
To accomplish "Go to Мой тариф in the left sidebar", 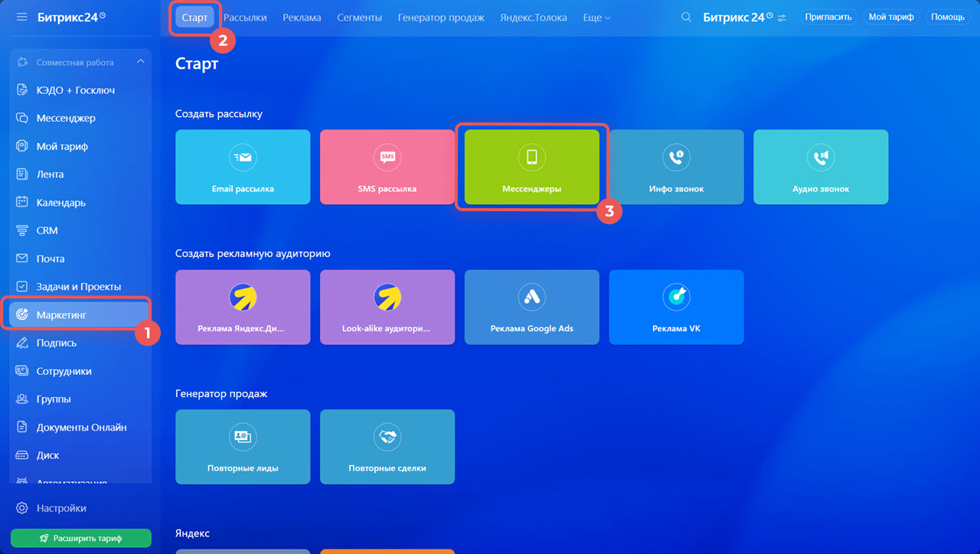I will click(80, 146).
